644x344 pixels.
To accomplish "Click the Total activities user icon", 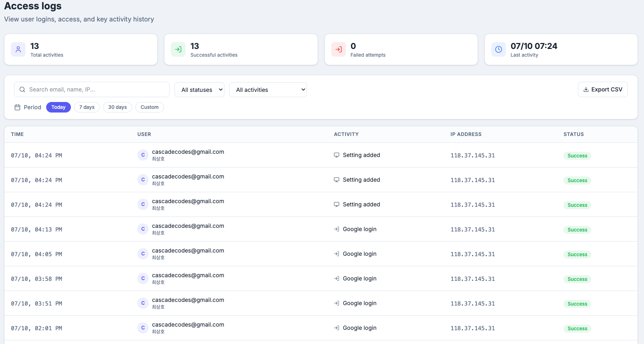I will 18,49.
